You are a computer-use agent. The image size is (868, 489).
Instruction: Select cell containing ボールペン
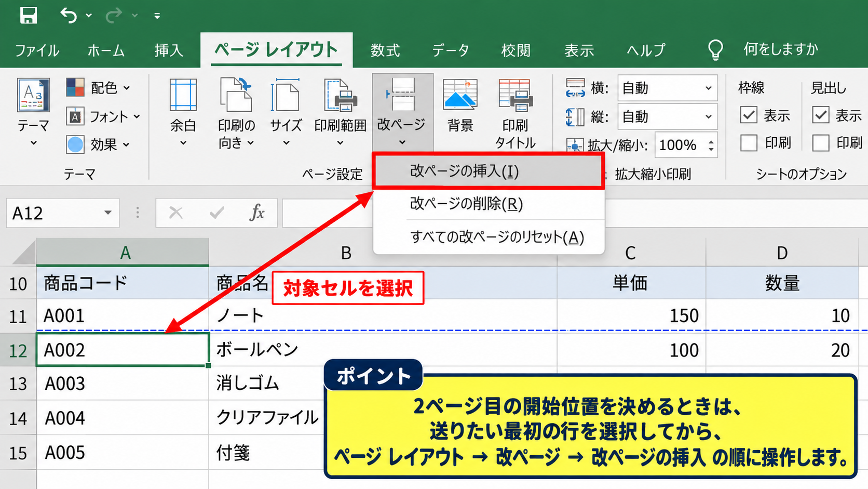point(383,350)
